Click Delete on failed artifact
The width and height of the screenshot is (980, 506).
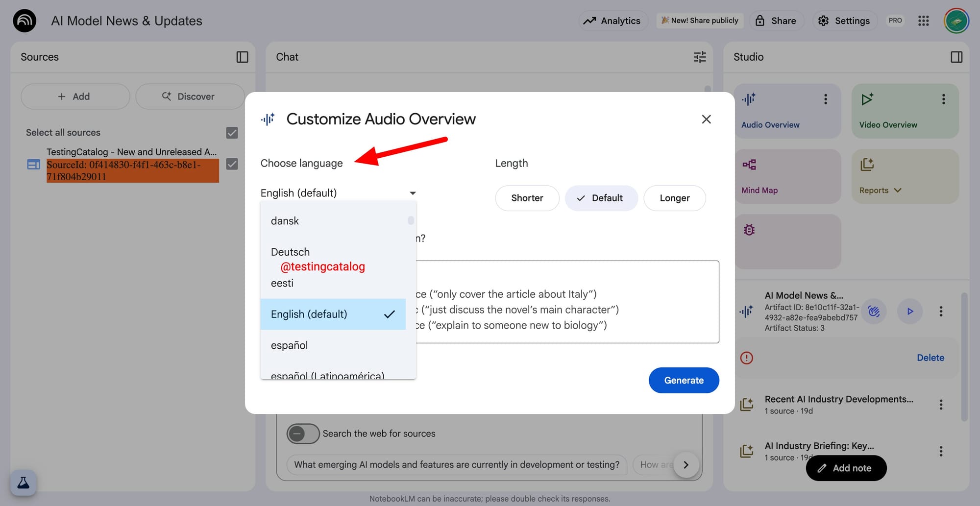point(930,358)
